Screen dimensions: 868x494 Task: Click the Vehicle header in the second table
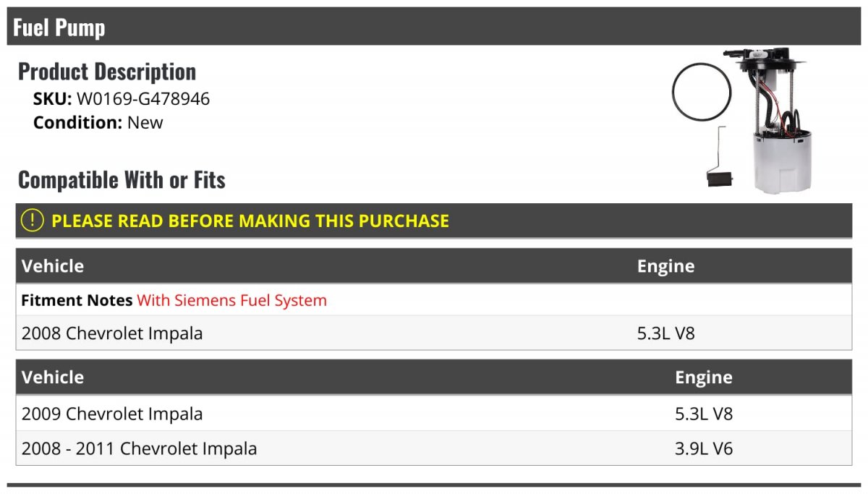tap(53, 377)
